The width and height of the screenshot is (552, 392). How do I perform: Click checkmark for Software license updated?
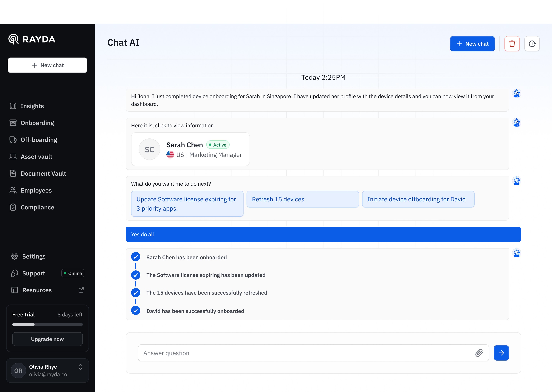(x=136, y=275)
